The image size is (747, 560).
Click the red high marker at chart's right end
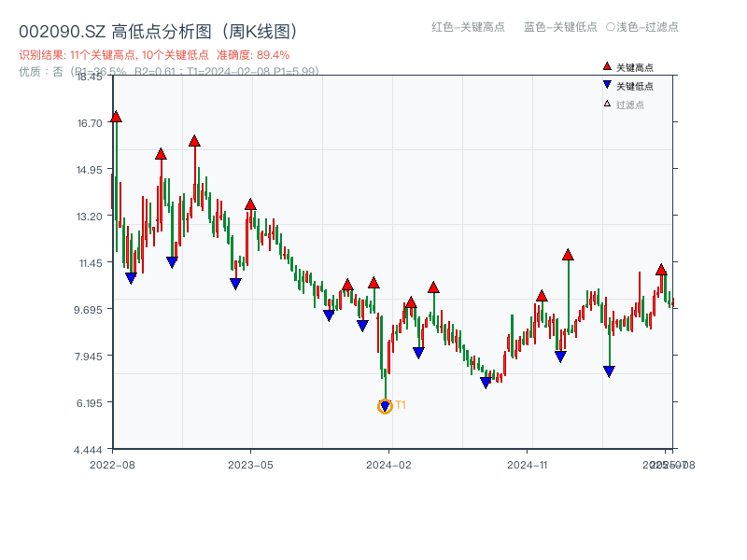[661, 270]
